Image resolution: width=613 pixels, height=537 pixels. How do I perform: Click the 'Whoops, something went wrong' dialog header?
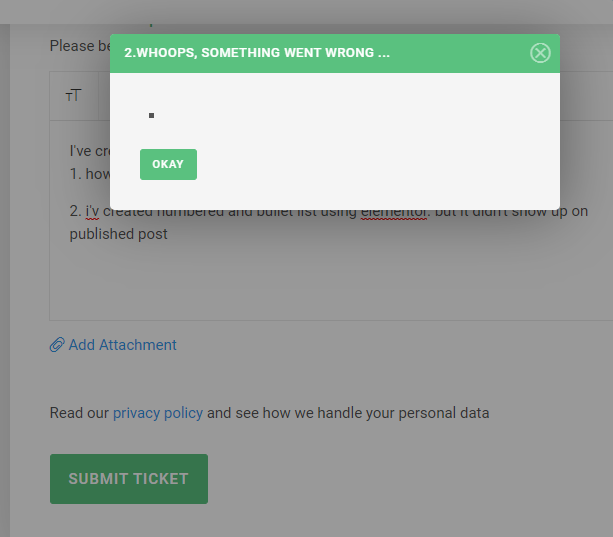pos(335,53)
